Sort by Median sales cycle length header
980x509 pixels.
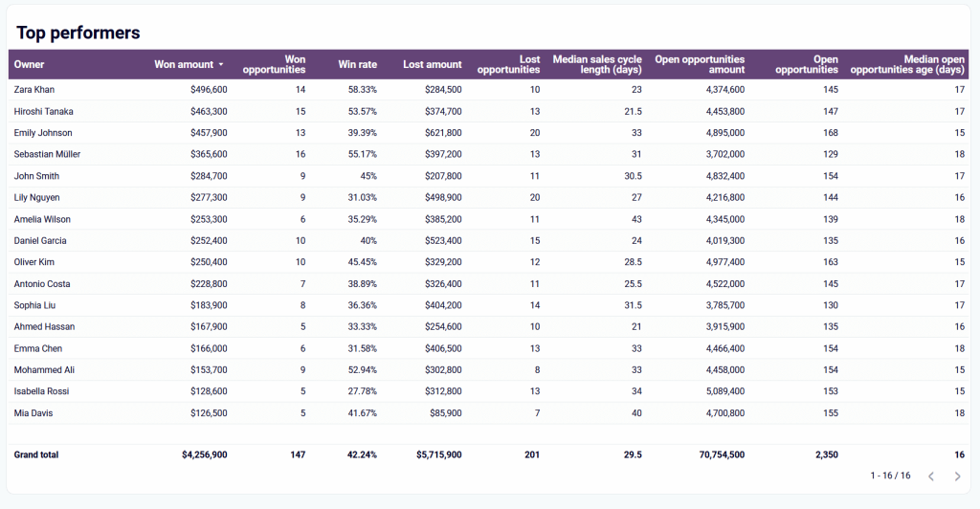[x=597, y=64]
